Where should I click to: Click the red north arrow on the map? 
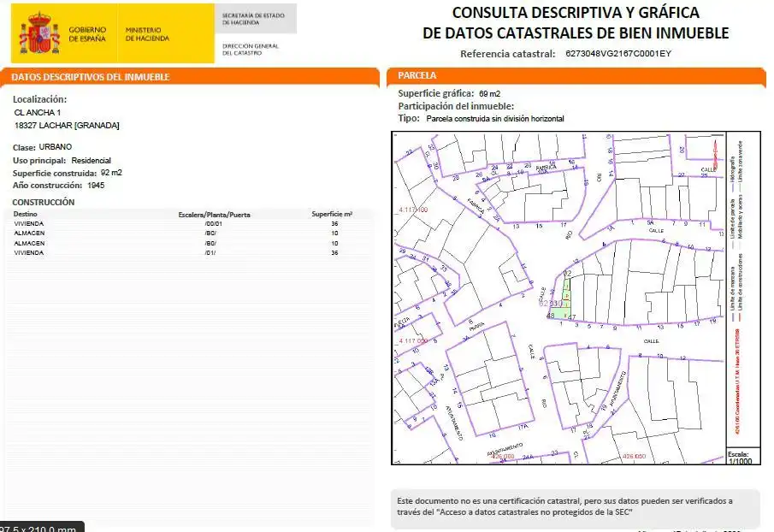(x=715, y=153)
